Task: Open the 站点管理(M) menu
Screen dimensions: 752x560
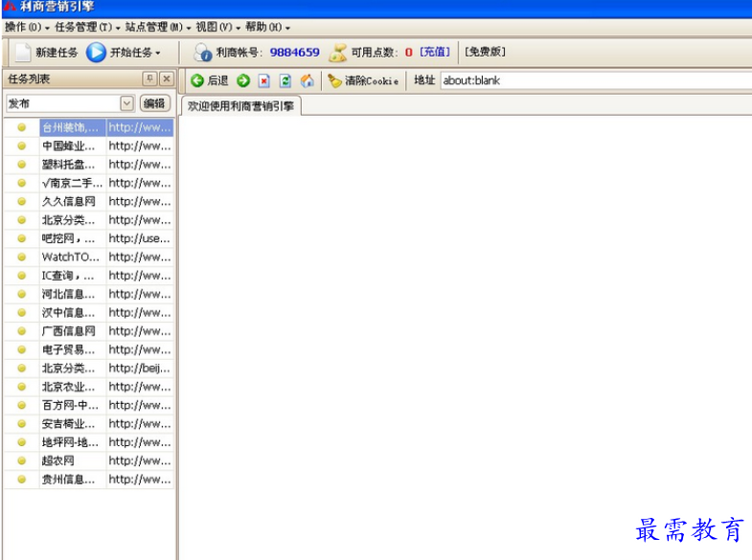Action: (158, 28)
